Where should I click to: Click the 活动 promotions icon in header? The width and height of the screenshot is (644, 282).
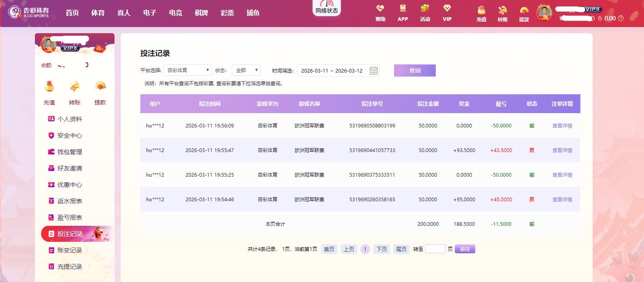(425, 9)
